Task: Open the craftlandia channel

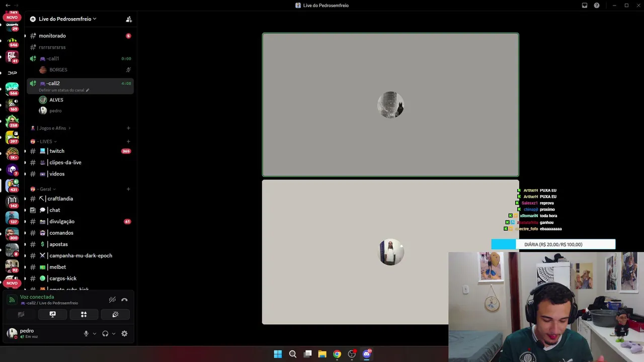Action: pos(80,199)
